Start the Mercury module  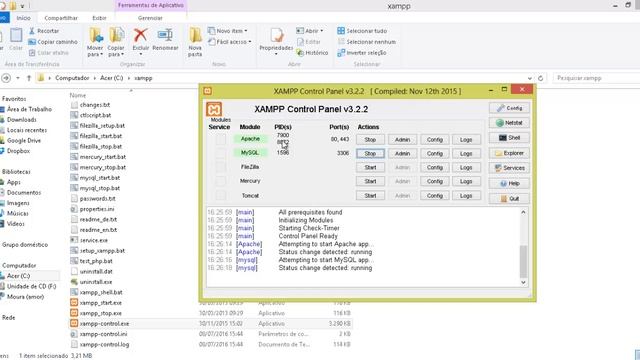pos(370,181)
